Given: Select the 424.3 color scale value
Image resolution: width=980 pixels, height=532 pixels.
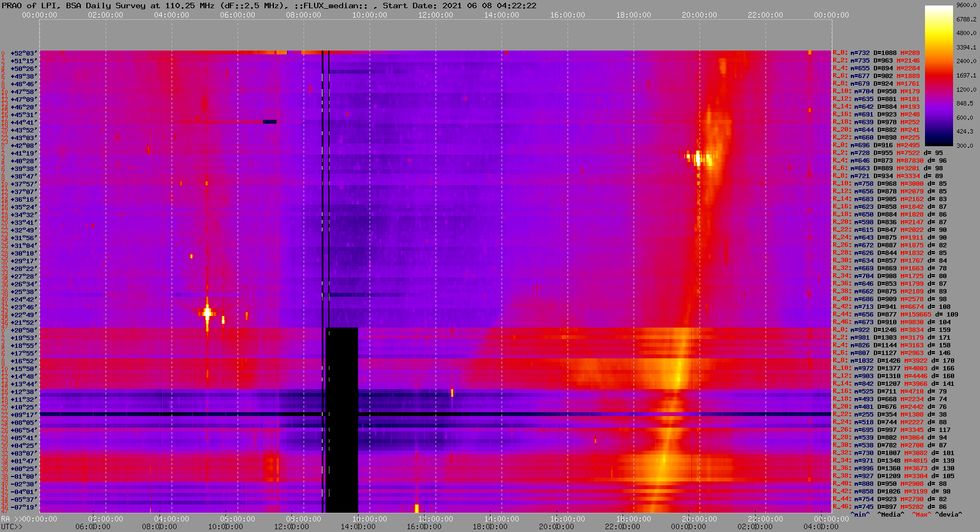Looking at the screenshot, I should 965,131.
